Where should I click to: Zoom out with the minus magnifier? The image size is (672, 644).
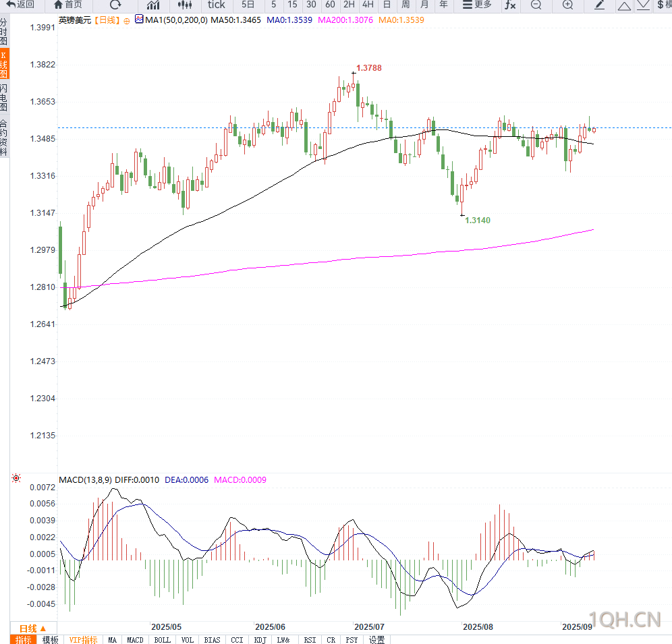click(x=536, y=5)
